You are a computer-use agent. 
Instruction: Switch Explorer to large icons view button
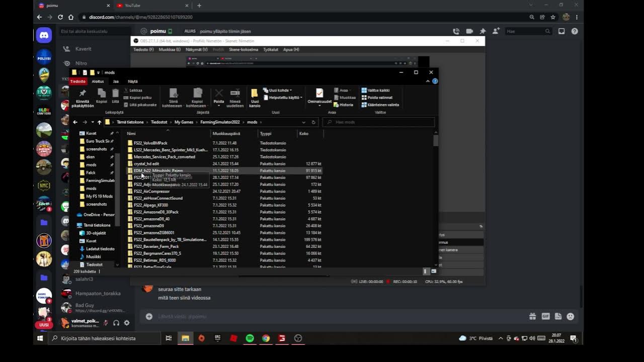click(433, 271)
